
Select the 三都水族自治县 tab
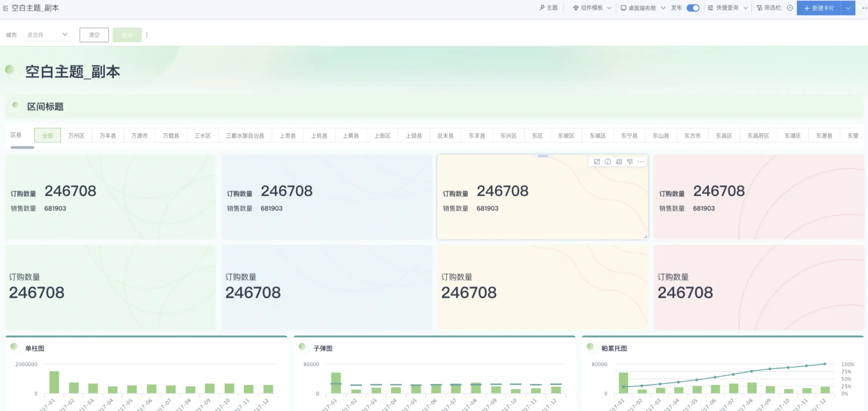pyautogui.click(x=245, y=135)
